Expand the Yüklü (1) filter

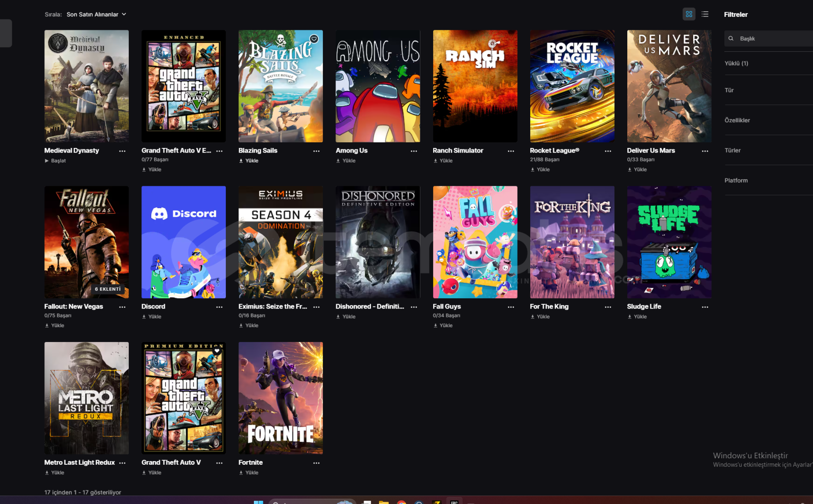click(769, 63)
